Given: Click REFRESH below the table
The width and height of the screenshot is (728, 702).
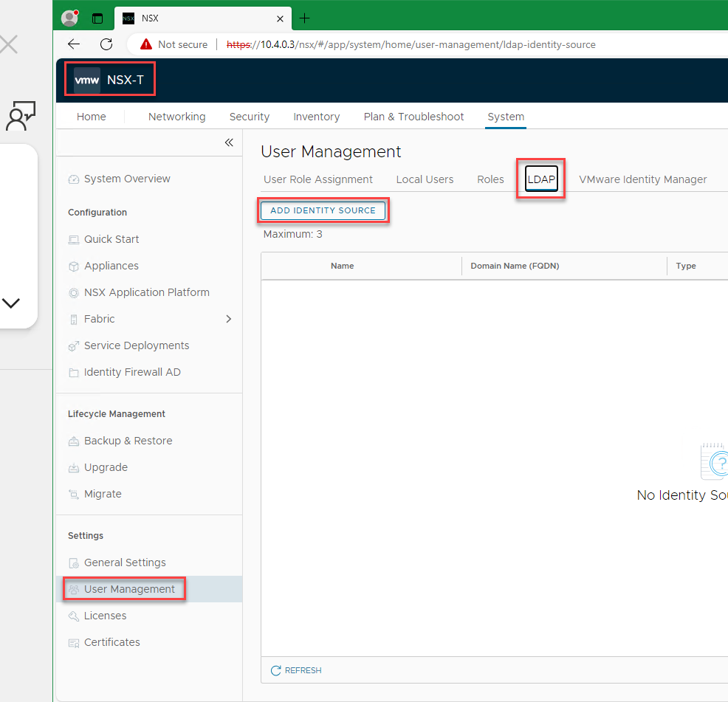Looking at the screenshot, I should (x=296, y=670).
